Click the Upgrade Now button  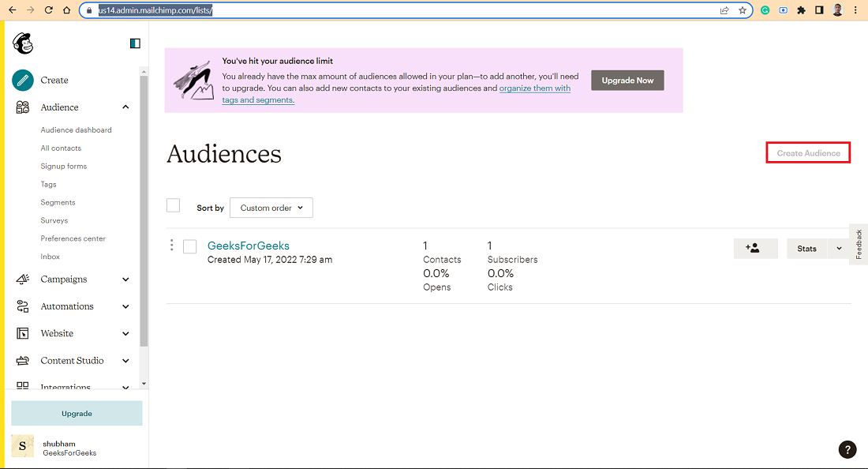coord(627,81)
